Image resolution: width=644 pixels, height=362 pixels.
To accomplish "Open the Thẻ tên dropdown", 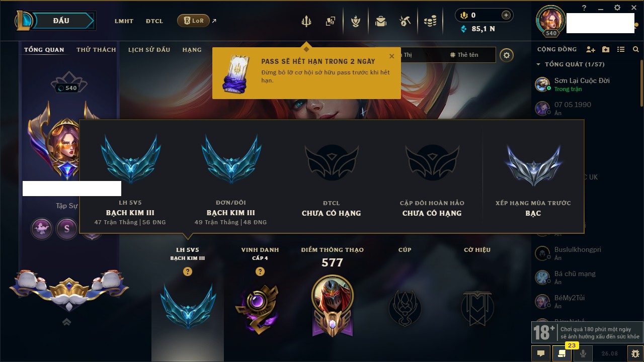I will pos(468,55).
